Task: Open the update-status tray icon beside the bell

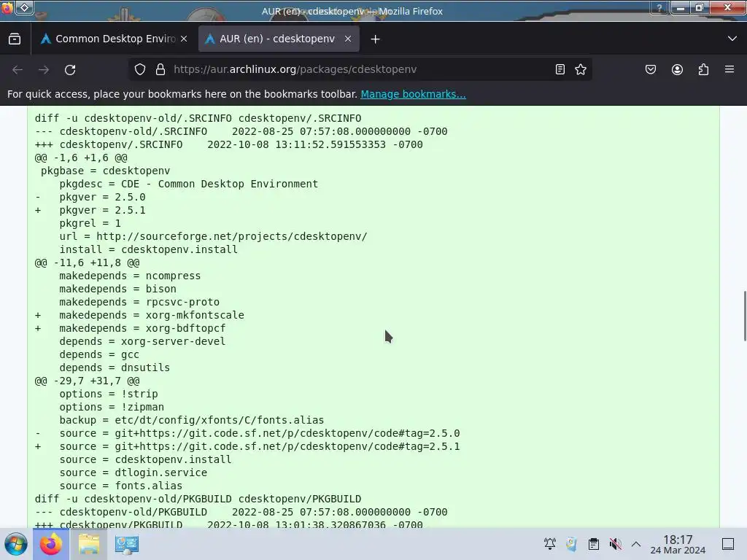Action: click(571, 544)
